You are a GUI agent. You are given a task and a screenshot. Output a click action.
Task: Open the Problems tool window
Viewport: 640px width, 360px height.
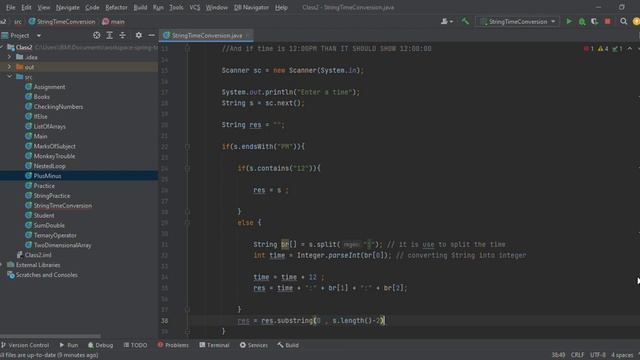coord(173,345)
